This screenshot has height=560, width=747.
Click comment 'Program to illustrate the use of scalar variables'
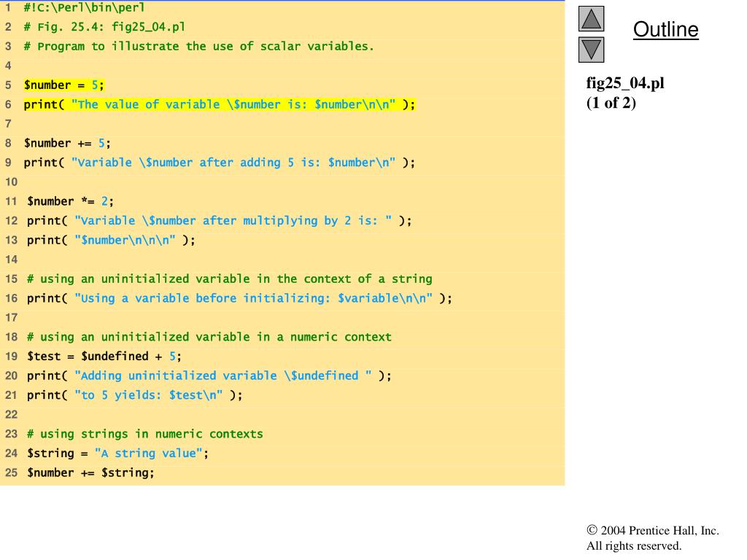[x=198, y=46]
